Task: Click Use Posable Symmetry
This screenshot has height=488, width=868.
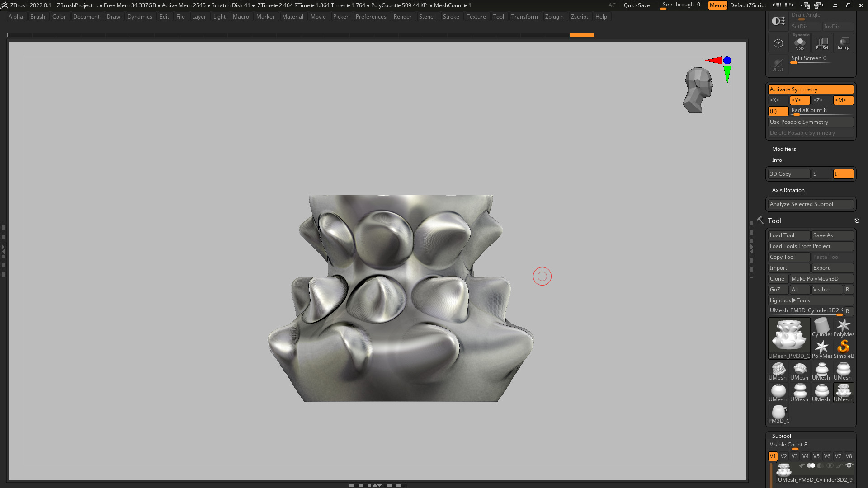Action: (811, 122)
